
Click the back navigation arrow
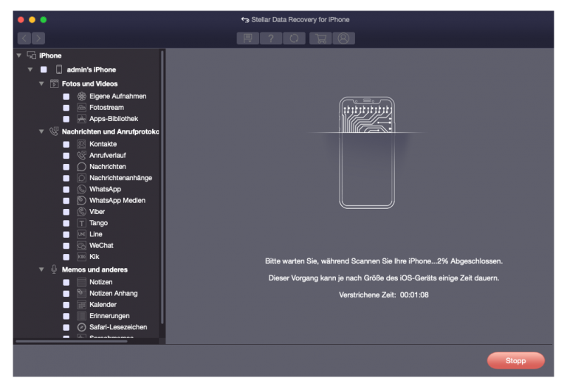24,38
